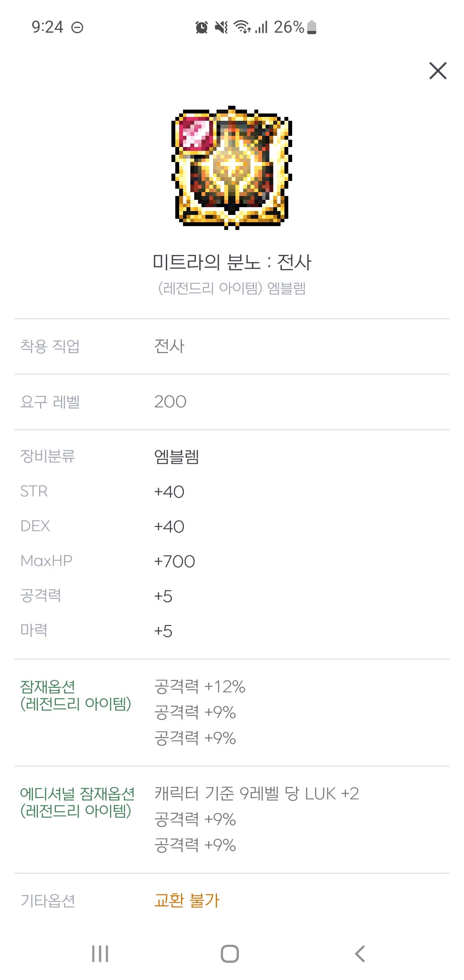Screen dimensions: 464x980
Task: Tap the required level value 200
Action: 170,402
